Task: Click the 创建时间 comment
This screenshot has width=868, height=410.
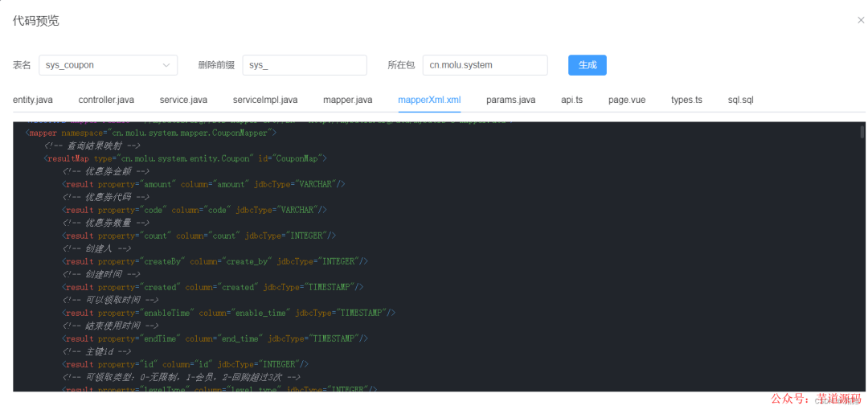Action: tap(101, 273)
